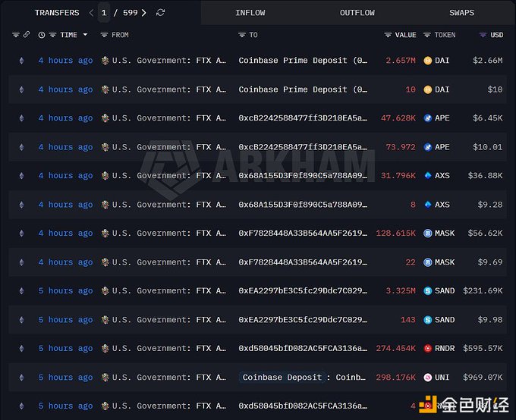Viewport: 516px width, 420px height.
Task: Open Ethereum icon for 3.325M SAND transfer
Action: 21,291
